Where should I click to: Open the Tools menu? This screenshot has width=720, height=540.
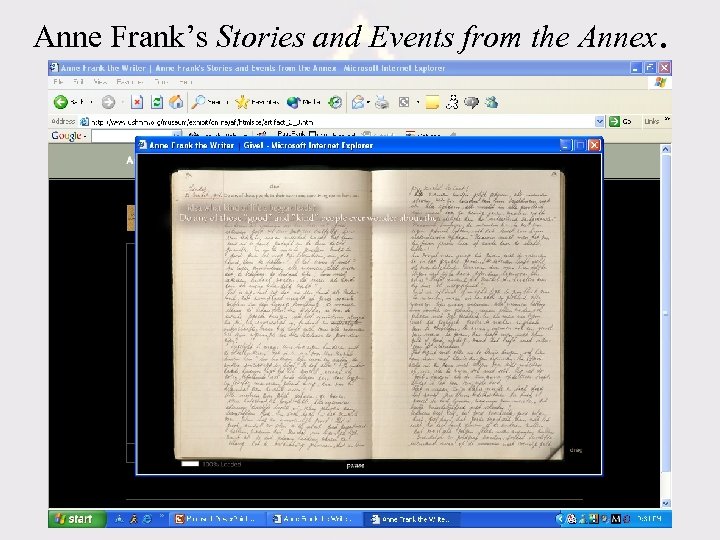tap(161, 82)
